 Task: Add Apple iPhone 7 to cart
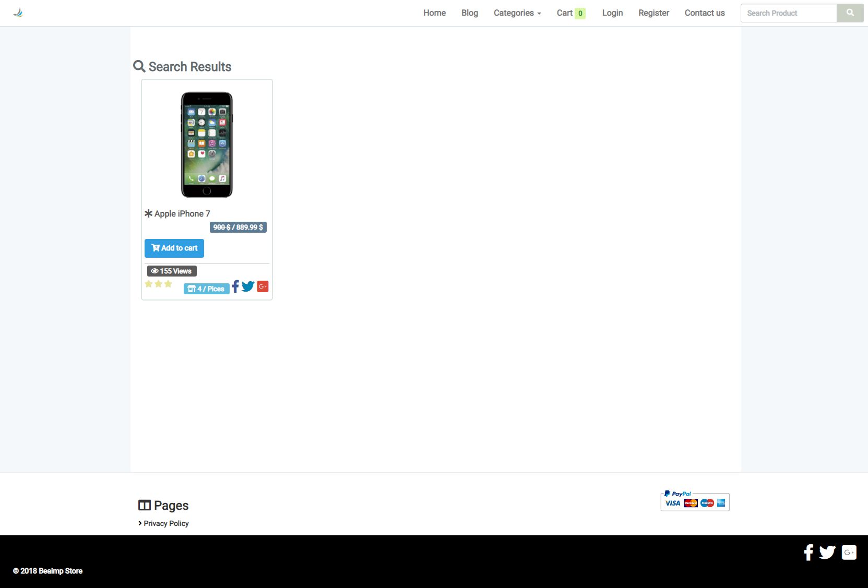point(174,248)
